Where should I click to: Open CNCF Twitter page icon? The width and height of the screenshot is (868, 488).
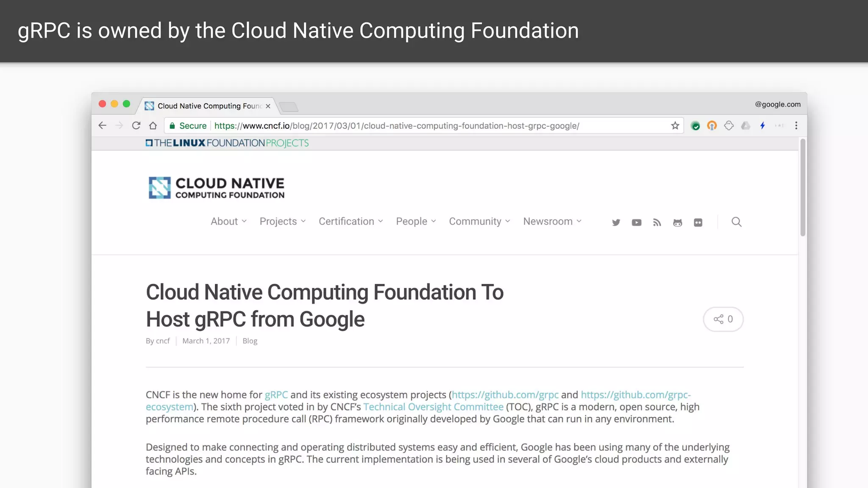coord(616,222)
